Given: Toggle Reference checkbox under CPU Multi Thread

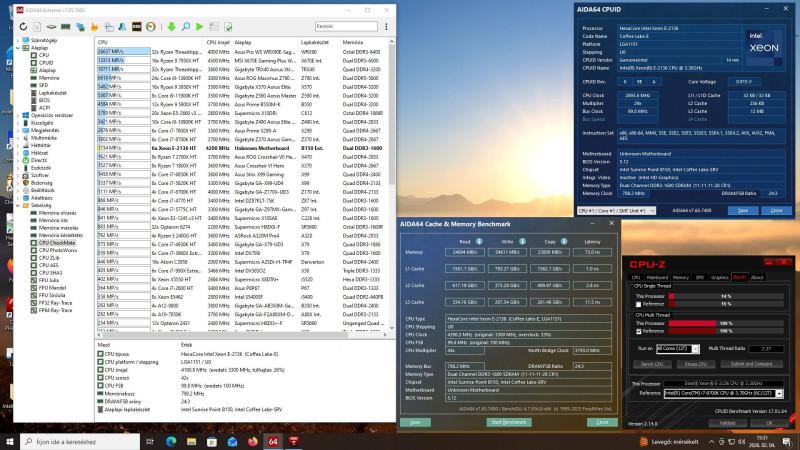Looking at the screenshot, I should click(638, 331).
